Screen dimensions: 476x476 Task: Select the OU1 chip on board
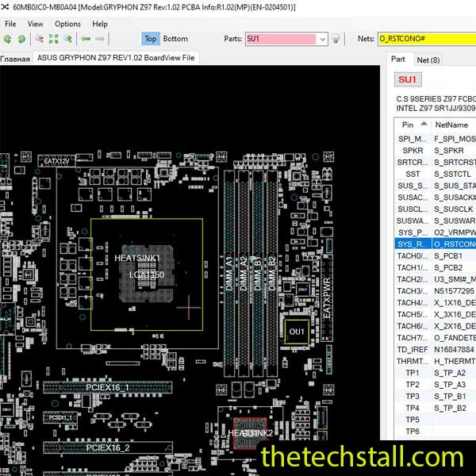point(297,332)
